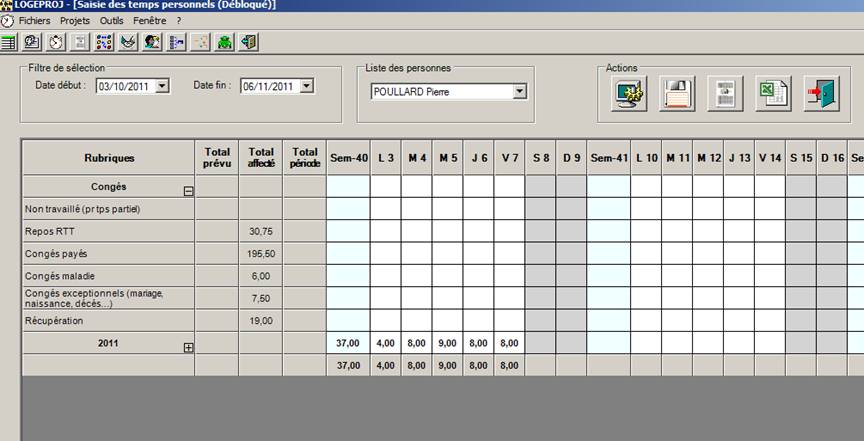The image size is (864, 441).
Task: Open the Liste des personnes dropdown
Action: (519, 92)
